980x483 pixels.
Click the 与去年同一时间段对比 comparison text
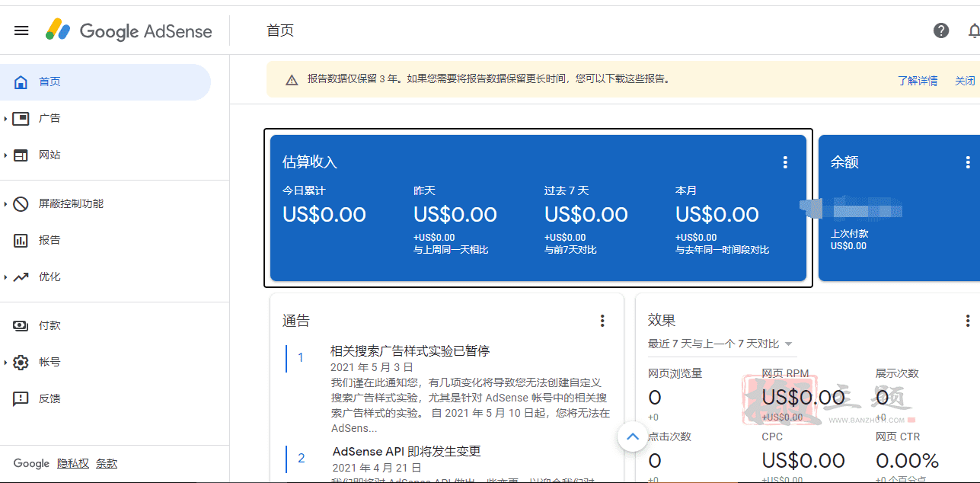[722, 250]
